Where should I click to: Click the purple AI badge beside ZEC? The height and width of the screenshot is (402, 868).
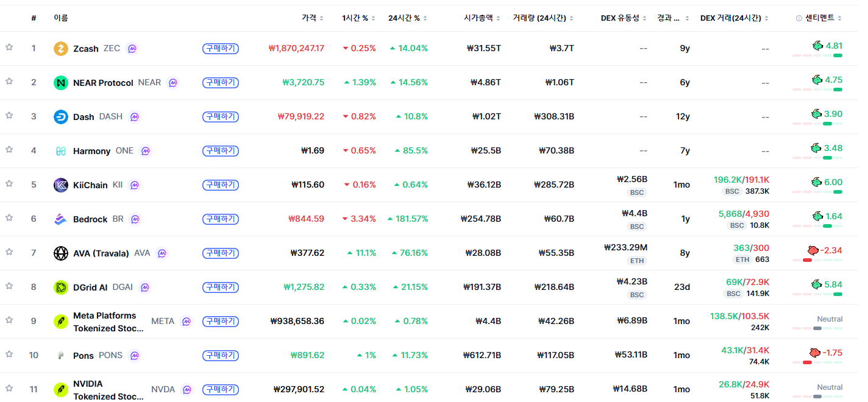(x=132, y=49)
